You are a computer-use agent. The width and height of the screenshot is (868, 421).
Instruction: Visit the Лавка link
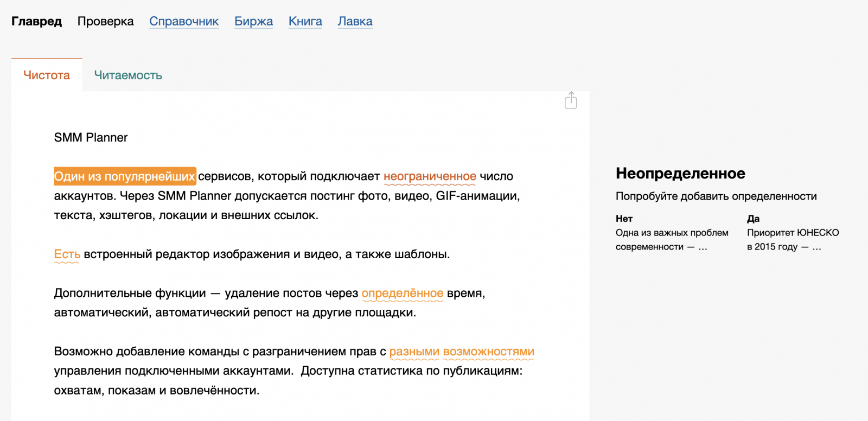pos(355,21)
